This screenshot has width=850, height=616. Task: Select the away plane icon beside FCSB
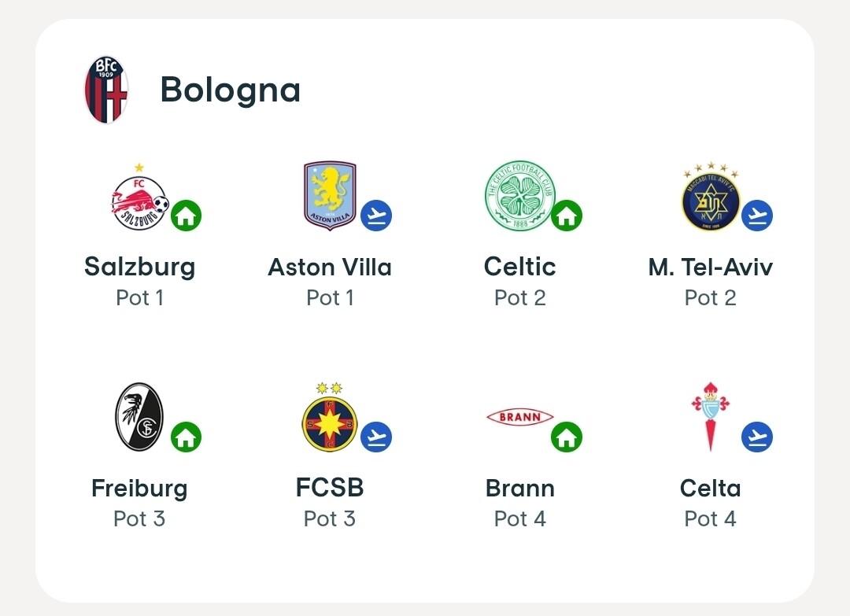(x=376, y=437)
